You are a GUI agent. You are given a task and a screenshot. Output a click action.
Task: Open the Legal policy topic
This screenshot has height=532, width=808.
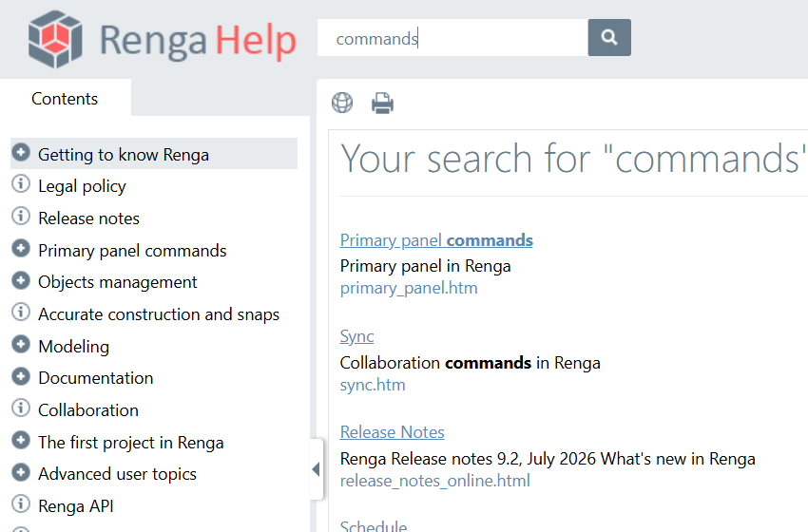[82, 186]
